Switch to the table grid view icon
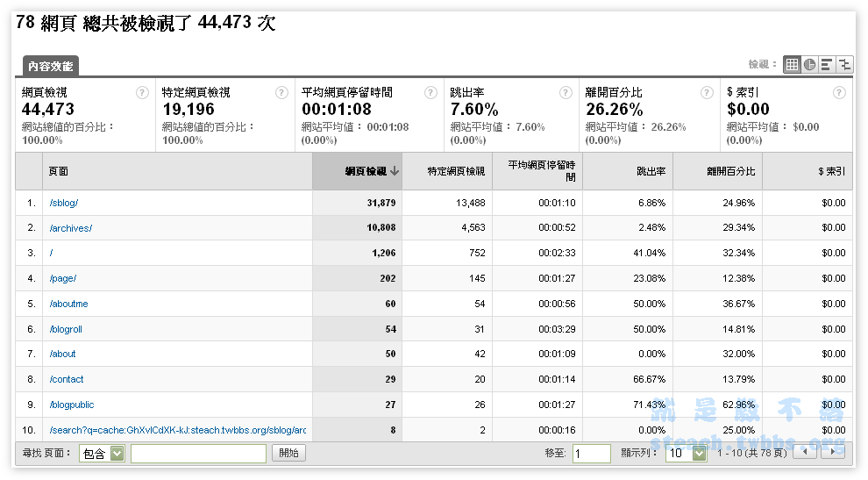Image resolution: width=868 pixels, height=480 pixels. 792,64
